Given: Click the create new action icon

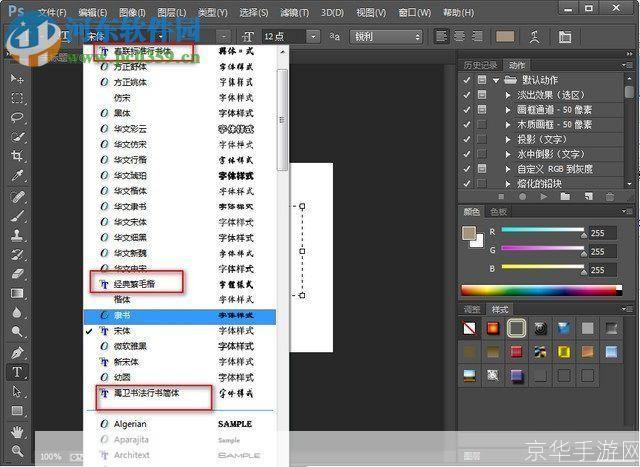Looking at the screenshot, I should click(x=588, y=197).
